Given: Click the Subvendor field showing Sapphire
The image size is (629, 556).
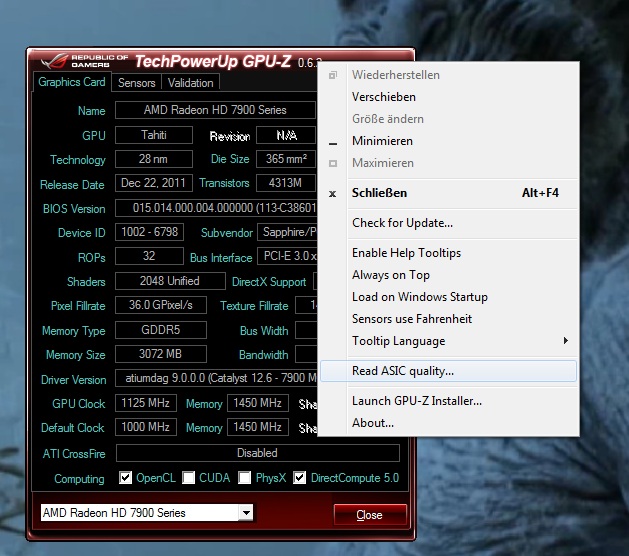Looking at the screenshot, I should [287, 232].
